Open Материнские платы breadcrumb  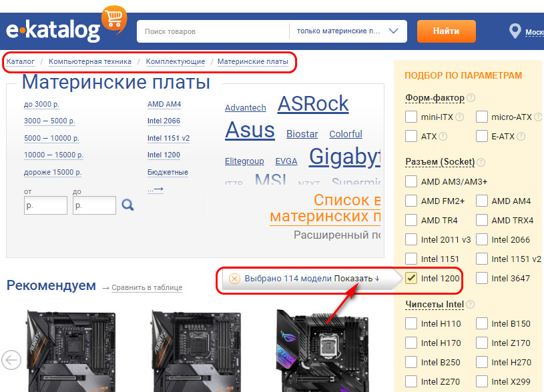(x=252, y=62)
